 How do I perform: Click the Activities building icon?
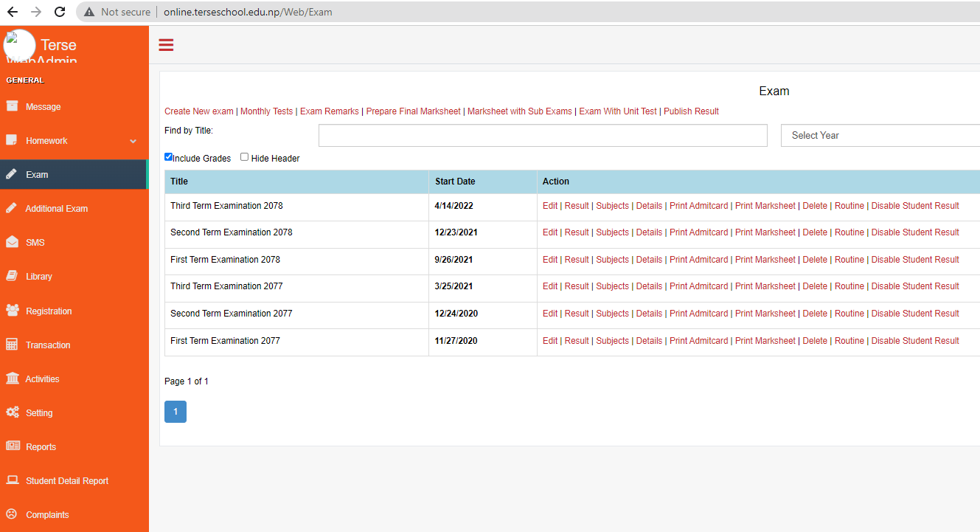click(13, 379)
